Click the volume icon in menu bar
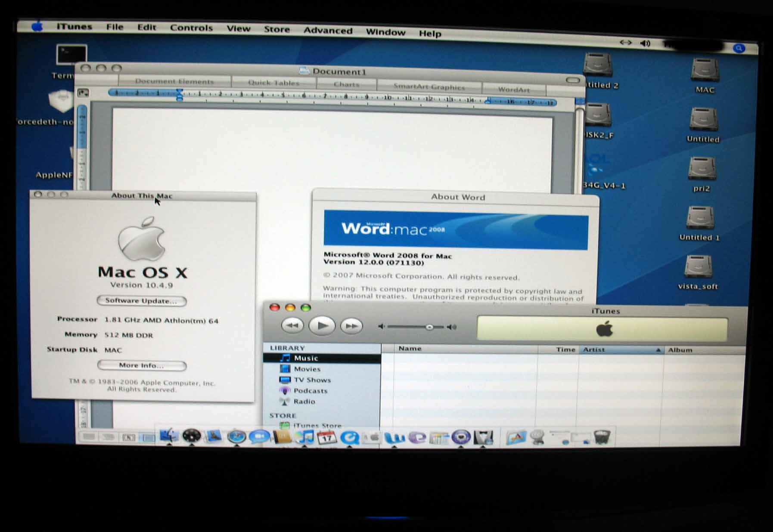The image size is (773, 532). pyautogui.click(x=645, y=43)
